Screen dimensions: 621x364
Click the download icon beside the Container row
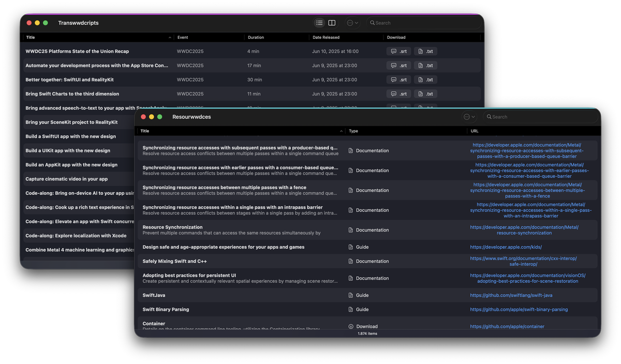click(352, 326)
